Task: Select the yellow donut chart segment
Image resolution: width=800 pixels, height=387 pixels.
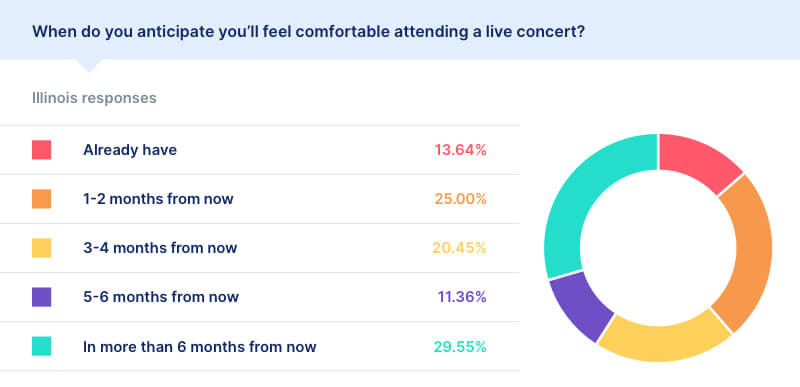Action: click(x=663, y=339)
